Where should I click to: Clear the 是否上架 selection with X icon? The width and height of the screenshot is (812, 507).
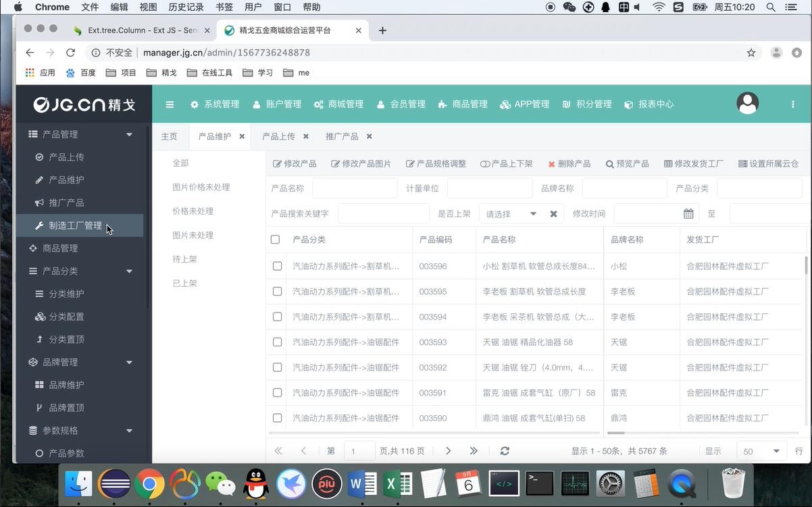coord(553,213)
